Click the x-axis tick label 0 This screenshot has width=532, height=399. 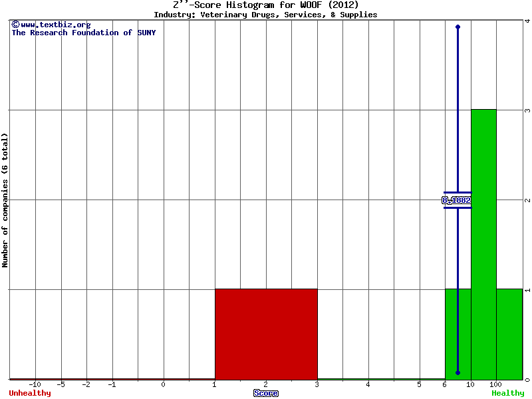pos(163,384)
